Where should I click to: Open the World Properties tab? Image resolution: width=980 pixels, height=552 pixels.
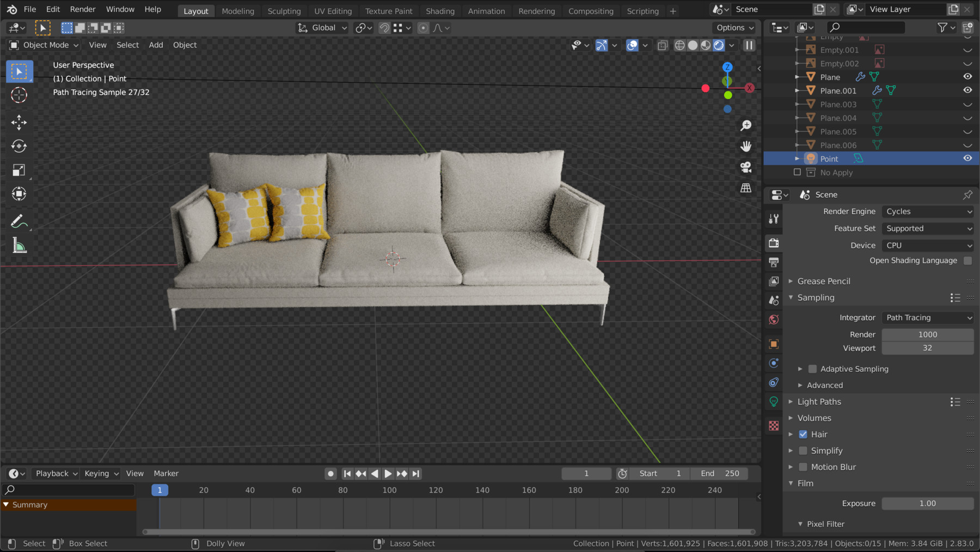coord(773,320)
